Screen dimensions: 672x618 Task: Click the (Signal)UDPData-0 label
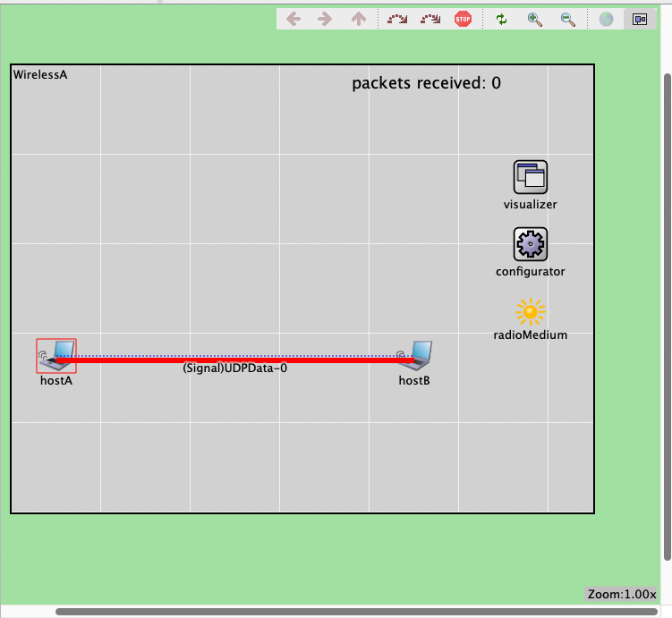click(234, 368)
